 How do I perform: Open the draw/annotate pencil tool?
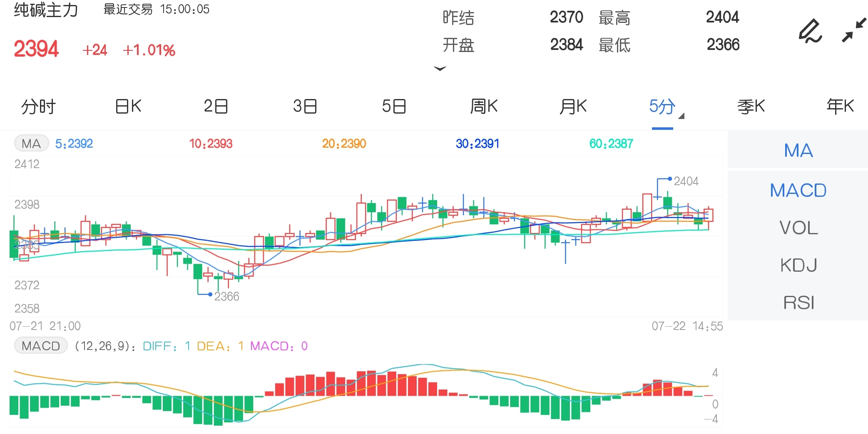[810, 31]
